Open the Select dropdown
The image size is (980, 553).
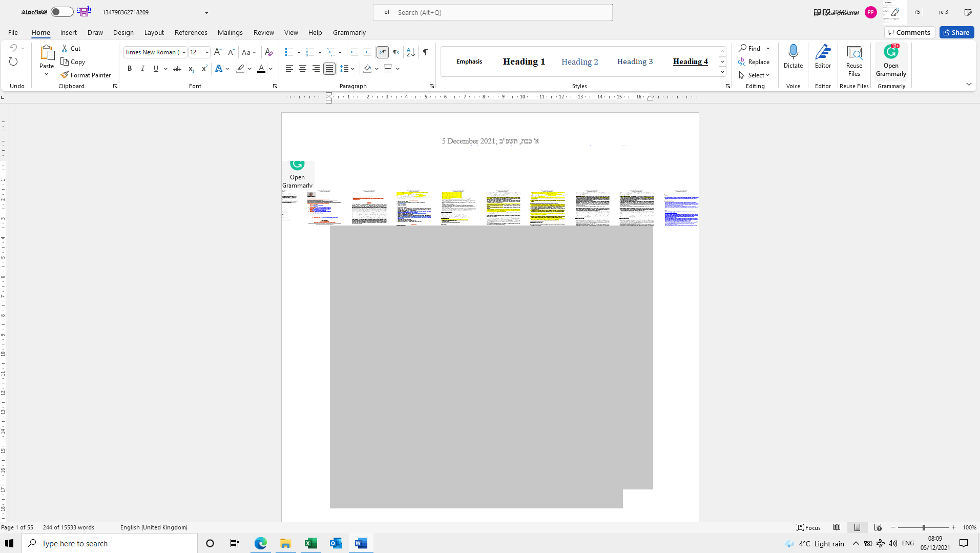[x=754, y=75]
